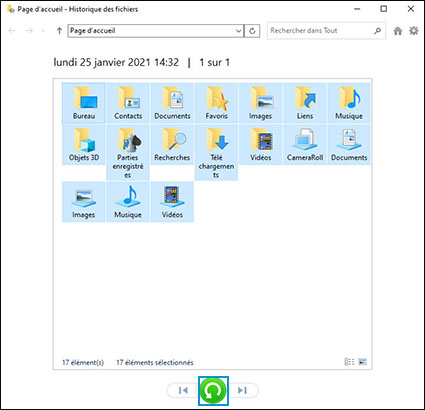Select the Documents library in second row
This screenshot has width=425, height=410.
pyautogui.click(x=349, y=145)
